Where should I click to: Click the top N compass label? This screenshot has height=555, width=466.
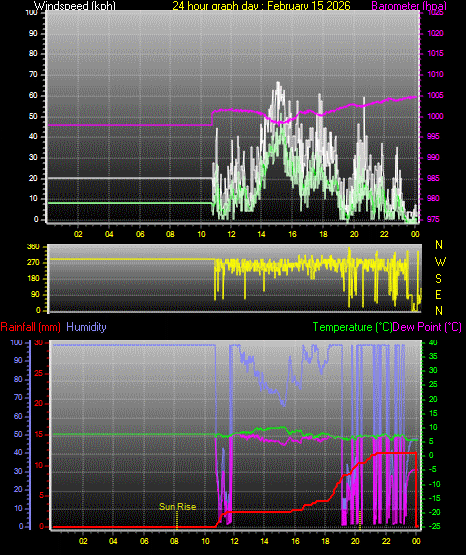[x=439, y=245]
